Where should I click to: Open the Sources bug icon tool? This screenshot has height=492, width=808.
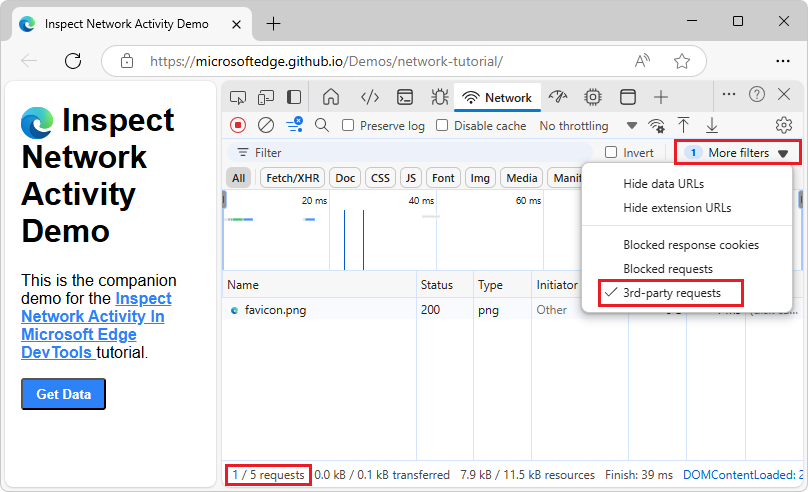coord(440,97)
